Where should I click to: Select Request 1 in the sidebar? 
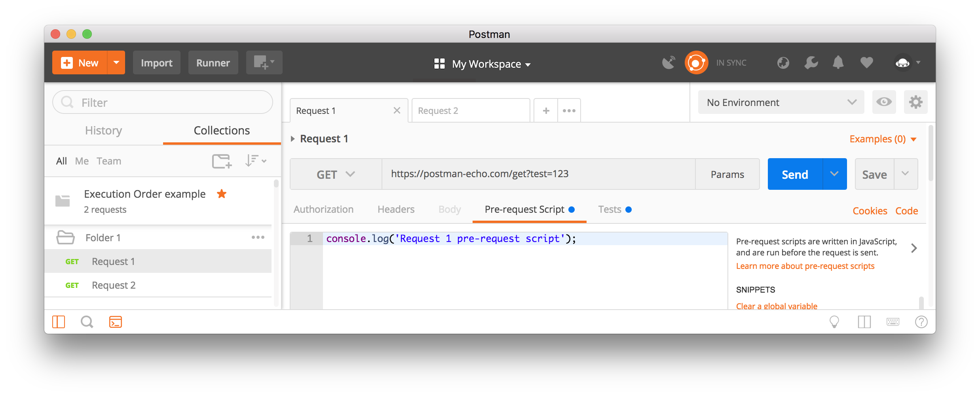point(158,261)
